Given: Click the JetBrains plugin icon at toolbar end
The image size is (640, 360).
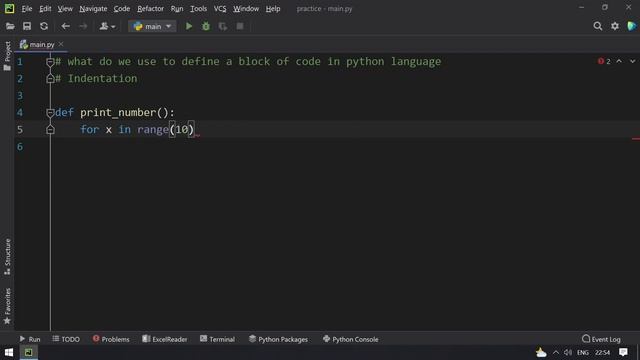Looking at the screenshot, I should 631,27.
